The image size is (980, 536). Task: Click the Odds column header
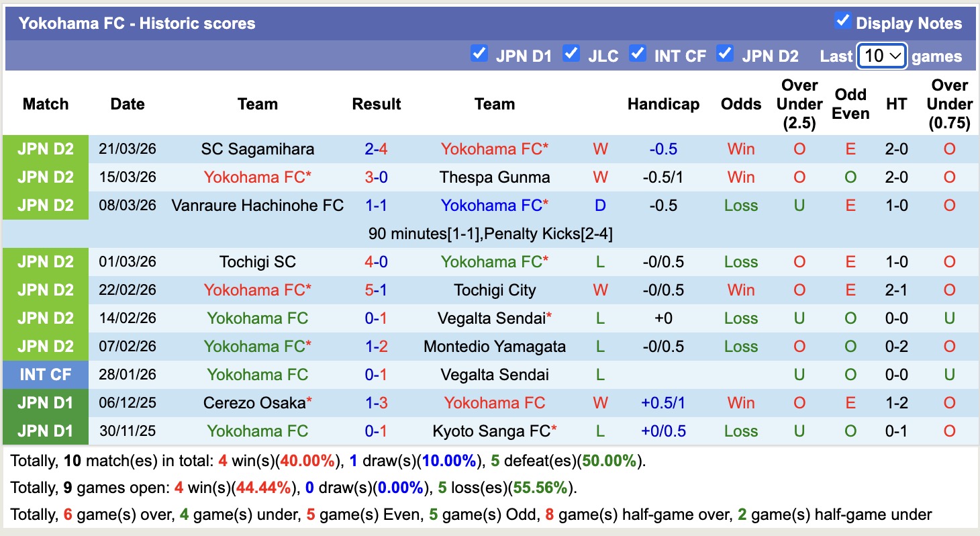(740, 104)
